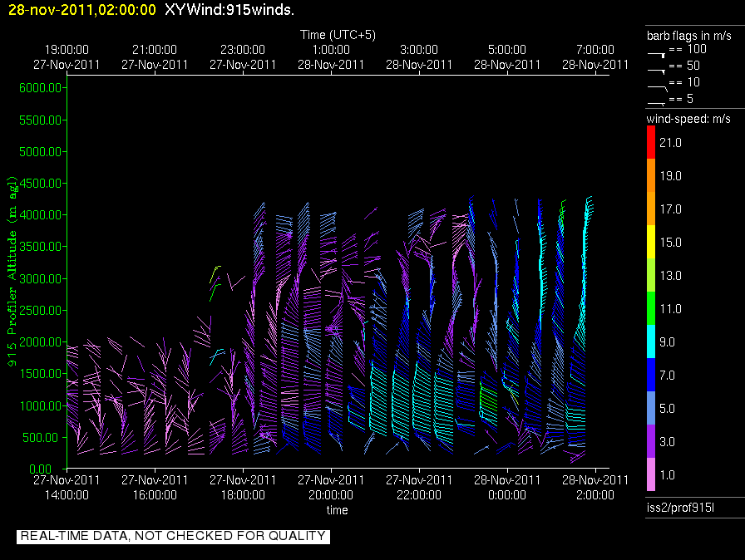Screen dimensions: 745x560
Task: Click the cyan 9.0 color band
Action: [x=650, y=341]
